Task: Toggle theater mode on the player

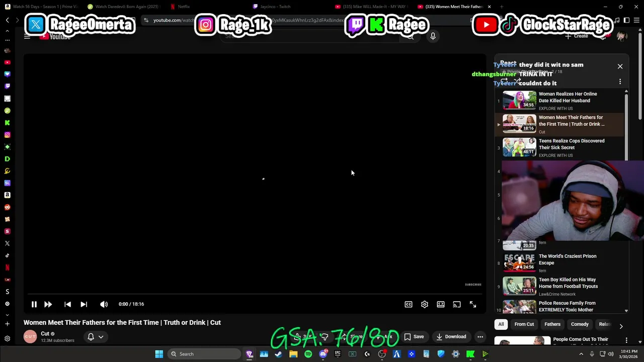Action: [x=441, y=304]
